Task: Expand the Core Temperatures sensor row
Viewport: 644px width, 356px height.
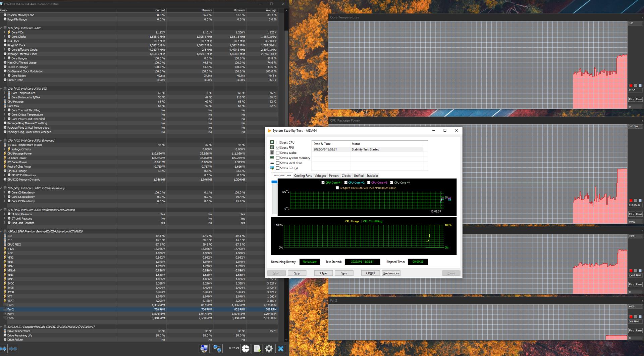Action: 5,93
